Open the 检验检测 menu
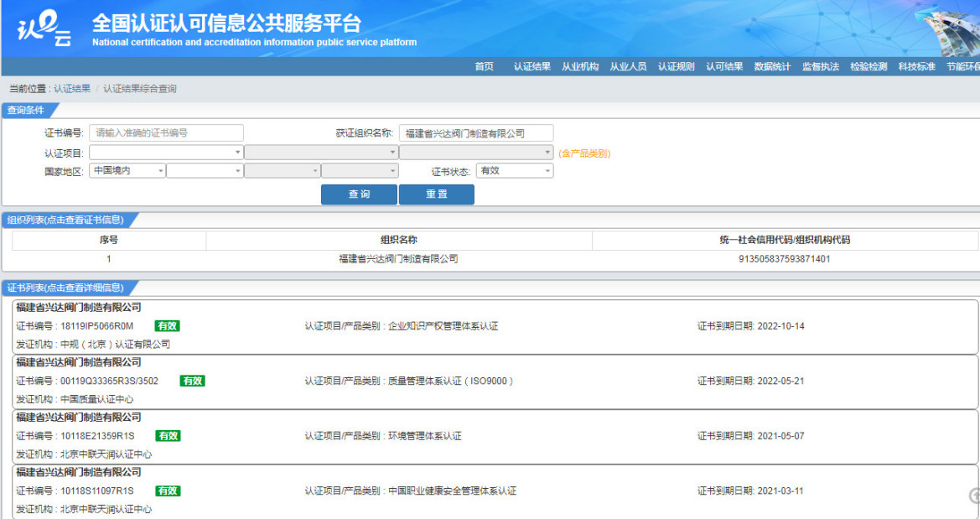The height and width of the screenshot is (519, 980). [x=869, y=66]
